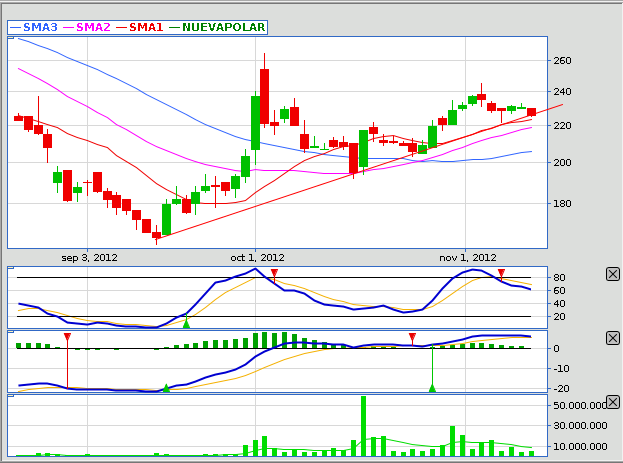Click the 240 price axis label
Viewport: 623px width, 463px height.
pos(562,91)
